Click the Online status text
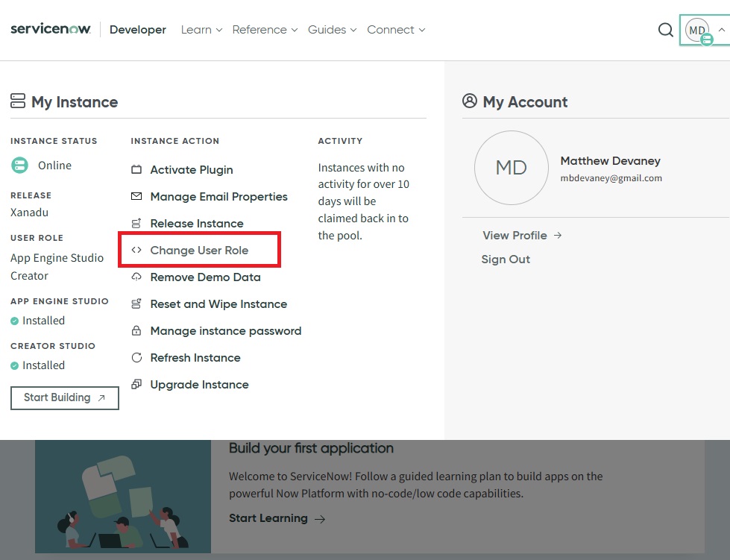Screen dimensions: 730x560 [x=54, y=166]
